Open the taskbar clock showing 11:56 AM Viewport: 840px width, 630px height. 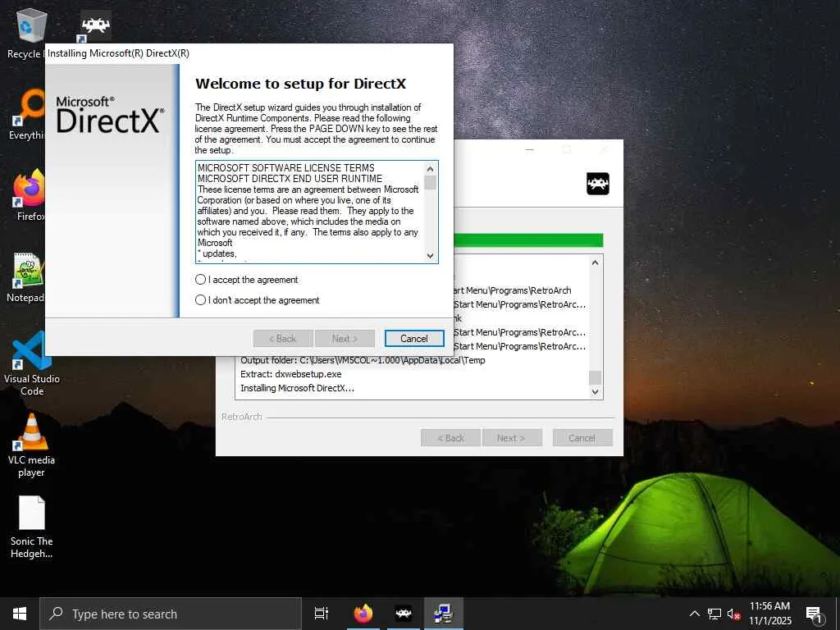[769, 614]
